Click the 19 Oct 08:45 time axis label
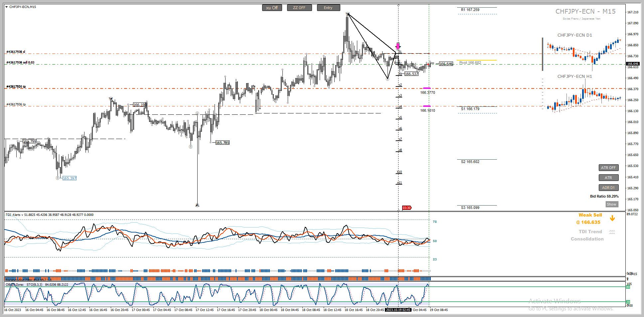This screenshot has width=644, height=317. click(438, 310)
